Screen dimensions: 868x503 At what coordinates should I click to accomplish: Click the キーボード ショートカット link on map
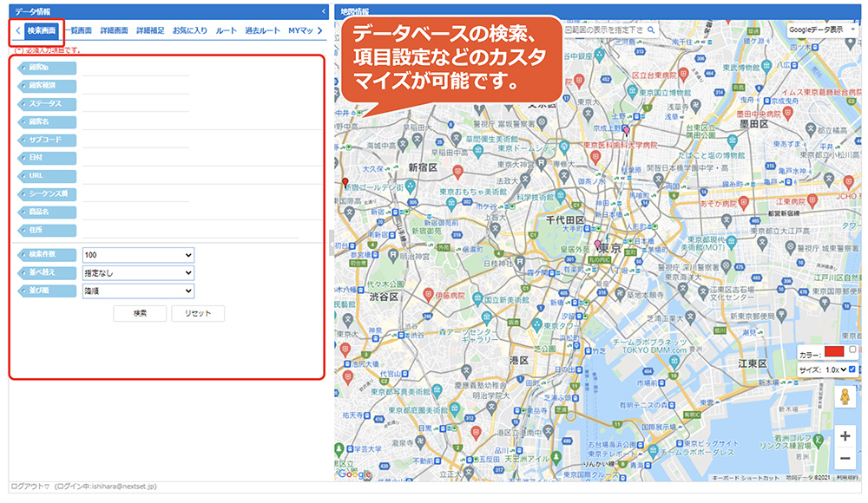[x=745, y=478]
